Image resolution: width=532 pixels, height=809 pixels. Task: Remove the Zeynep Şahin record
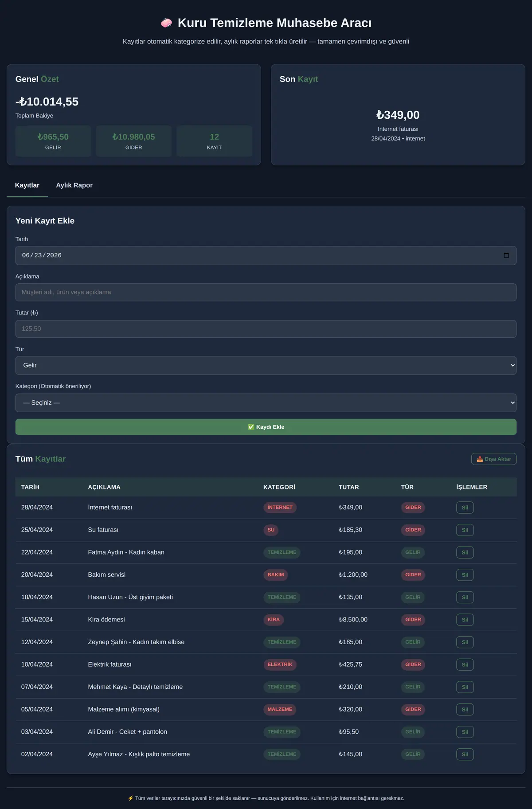(465, 642)
